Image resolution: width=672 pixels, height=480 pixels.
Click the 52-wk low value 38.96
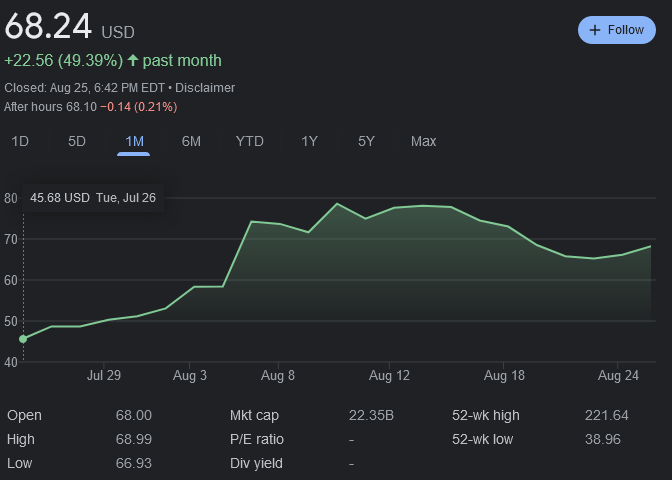coord(603,439)
